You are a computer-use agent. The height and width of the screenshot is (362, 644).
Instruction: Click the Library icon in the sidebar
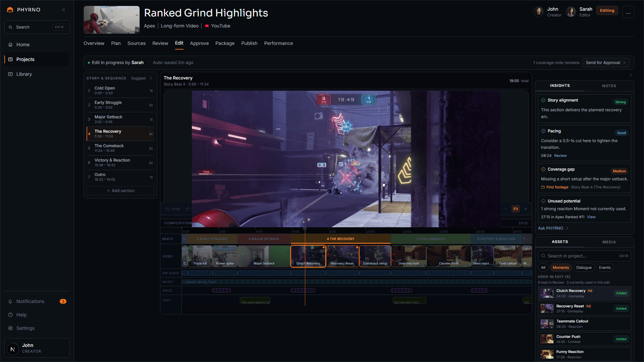[x=10, y=74]
